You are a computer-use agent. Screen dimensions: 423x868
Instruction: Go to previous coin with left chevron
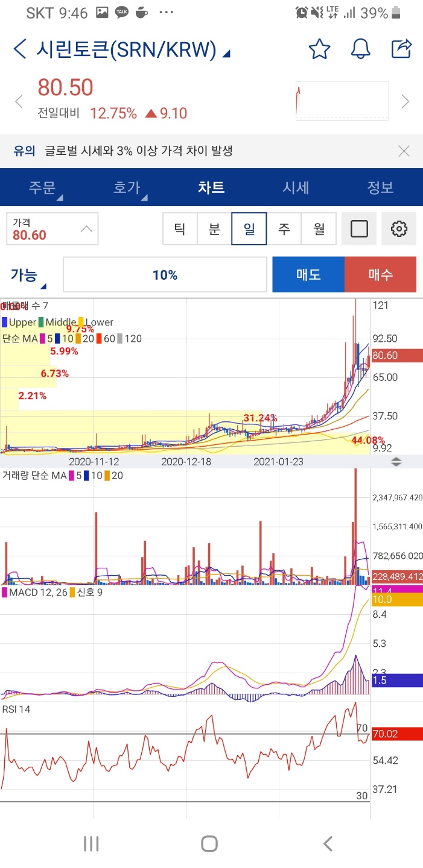click(x=19, y=101)
